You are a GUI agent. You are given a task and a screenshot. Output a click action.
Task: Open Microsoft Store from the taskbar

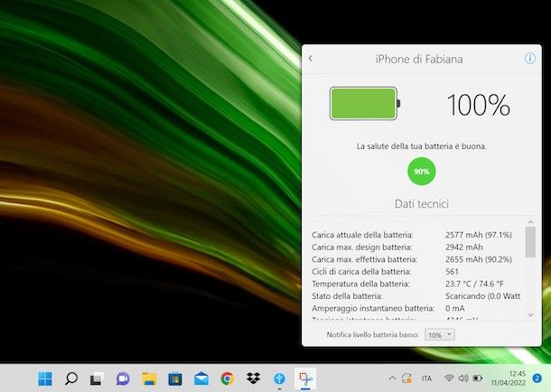pos(175,379)
